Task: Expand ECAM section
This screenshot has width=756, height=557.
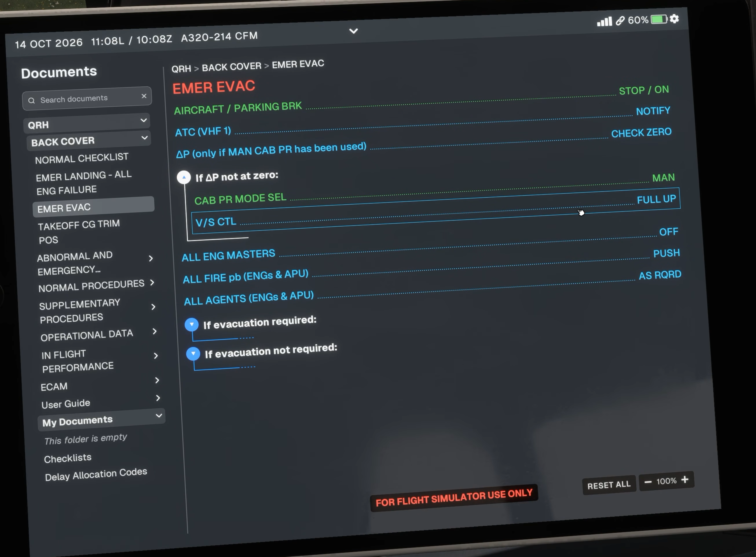Action: (x=157, y=380)
